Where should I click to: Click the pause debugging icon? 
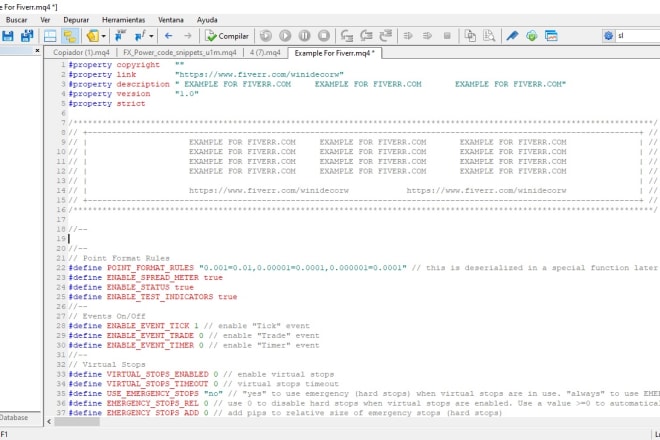point(304,36)
